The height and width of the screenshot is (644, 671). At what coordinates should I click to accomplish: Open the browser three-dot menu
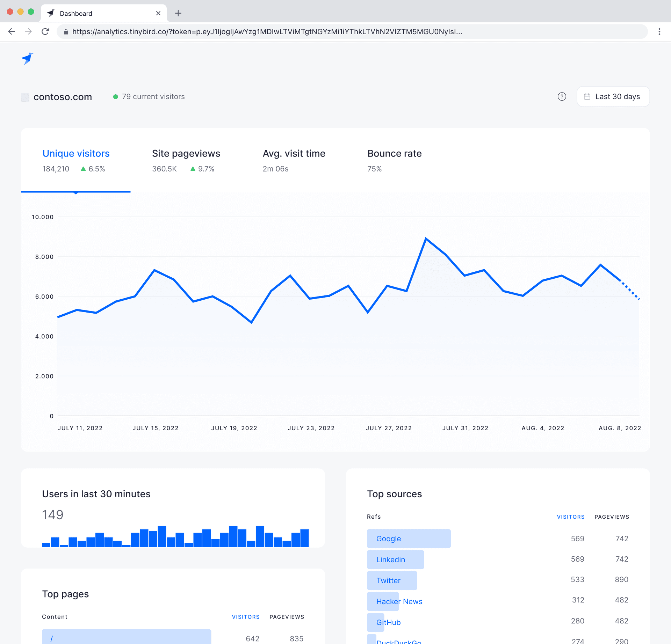659,32
